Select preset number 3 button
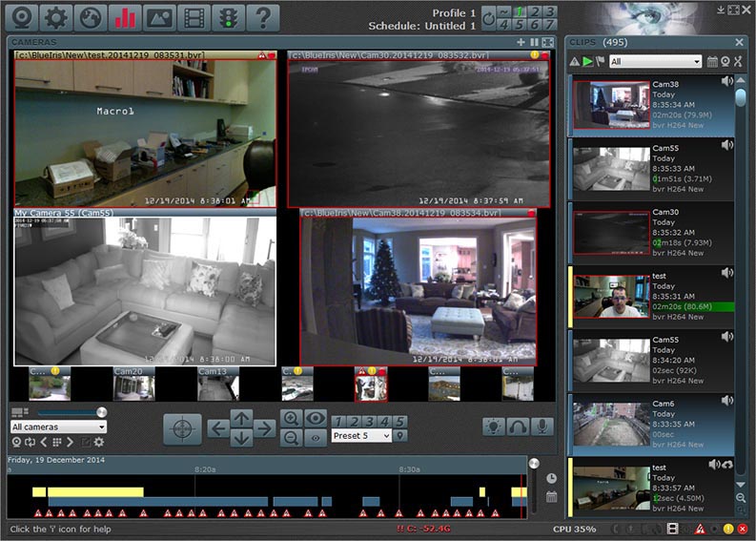This screenshot has width=756, height=541. coord(369,422)
